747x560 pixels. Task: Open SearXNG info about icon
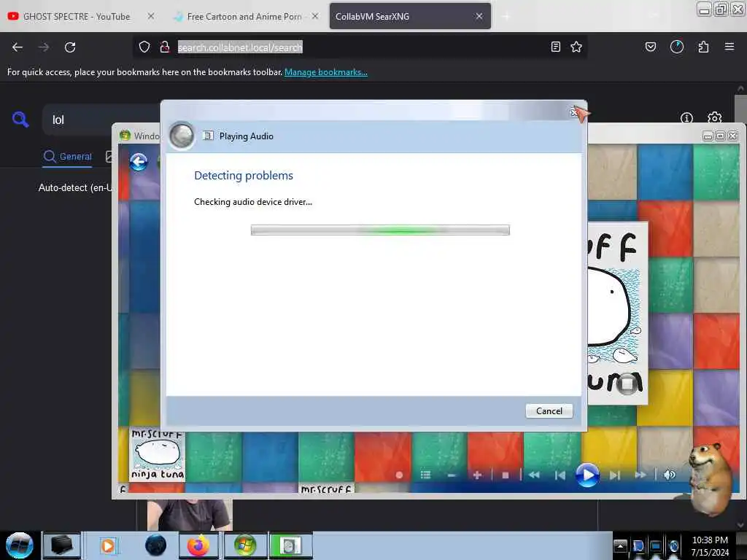(x=686, y=117)
